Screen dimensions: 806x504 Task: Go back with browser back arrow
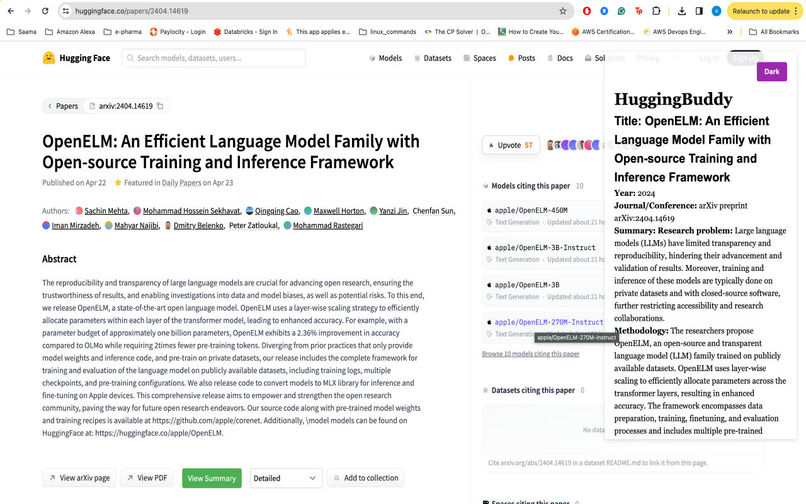click(x=11, y=11)
